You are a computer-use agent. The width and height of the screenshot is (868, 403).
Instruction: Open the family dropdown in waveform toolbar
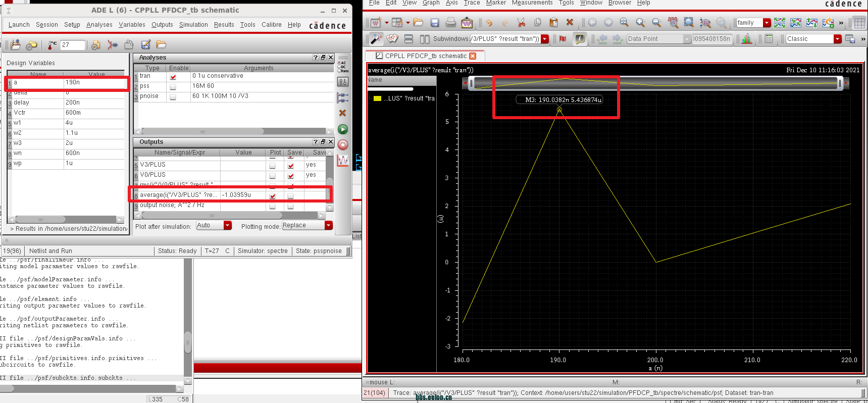[x=767, y=23]
